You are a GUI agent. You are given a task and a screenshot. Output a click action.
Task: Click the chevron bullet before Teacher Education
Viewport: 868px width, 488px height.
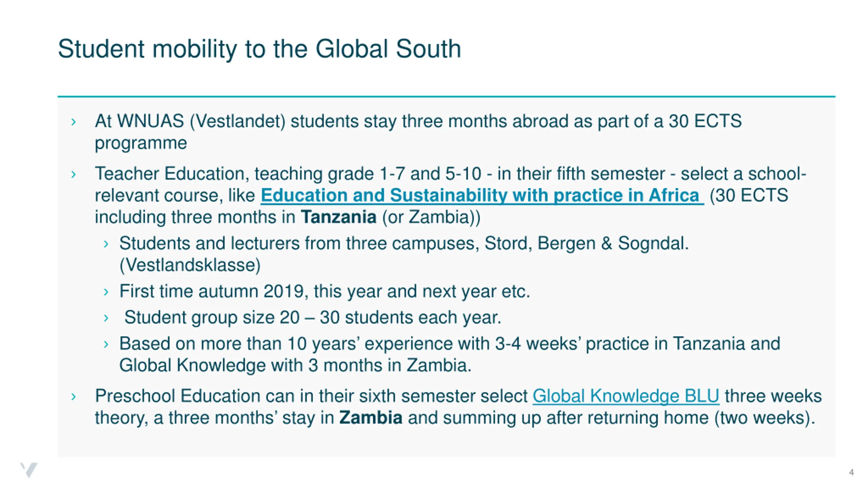(74, 175)
